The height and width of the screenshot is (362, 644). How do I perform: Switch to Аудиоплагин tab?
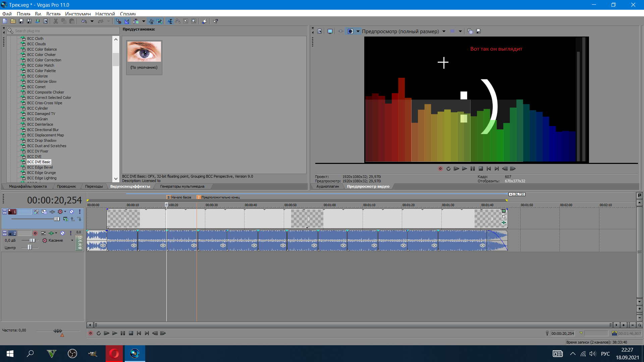pyautogui.click(x=327, y=186)
